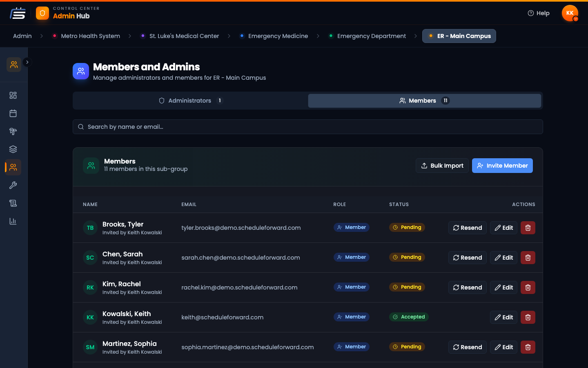Open the dashboard grid sidebar icon
This screenshot has width=588, height=368.
pos(13,95)
